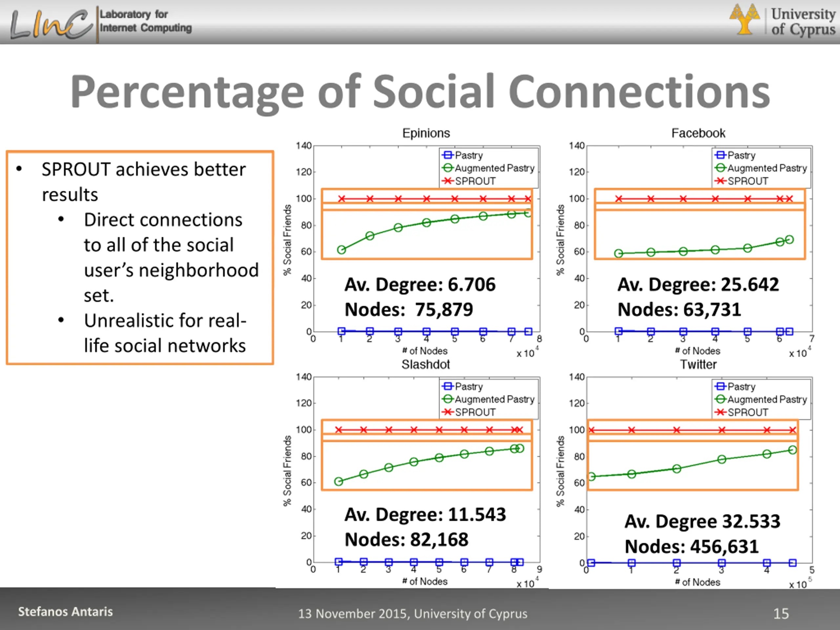
Task: Click 'Nodes: 63,731' in Facebook chart
Action: (679, 309)
